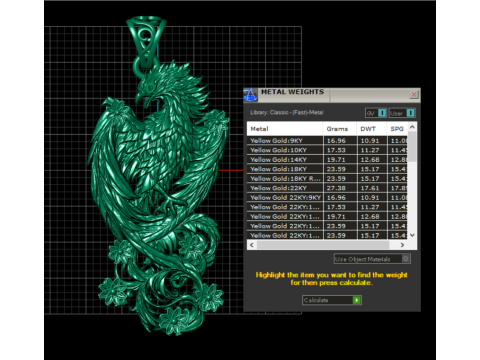The image size is (480, 360).
Task: Click the vertical scrollbar thumb
Action: tap(412, 147)
